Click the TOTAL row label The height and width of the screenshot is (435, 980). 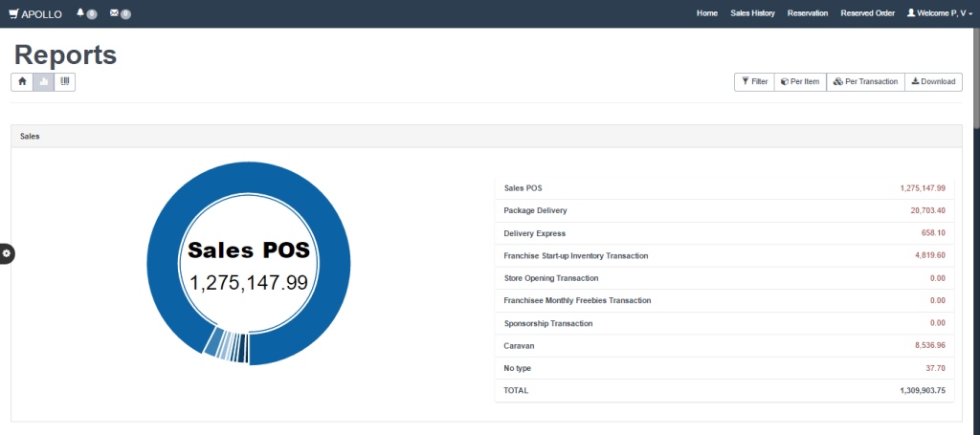pos(516,391)
